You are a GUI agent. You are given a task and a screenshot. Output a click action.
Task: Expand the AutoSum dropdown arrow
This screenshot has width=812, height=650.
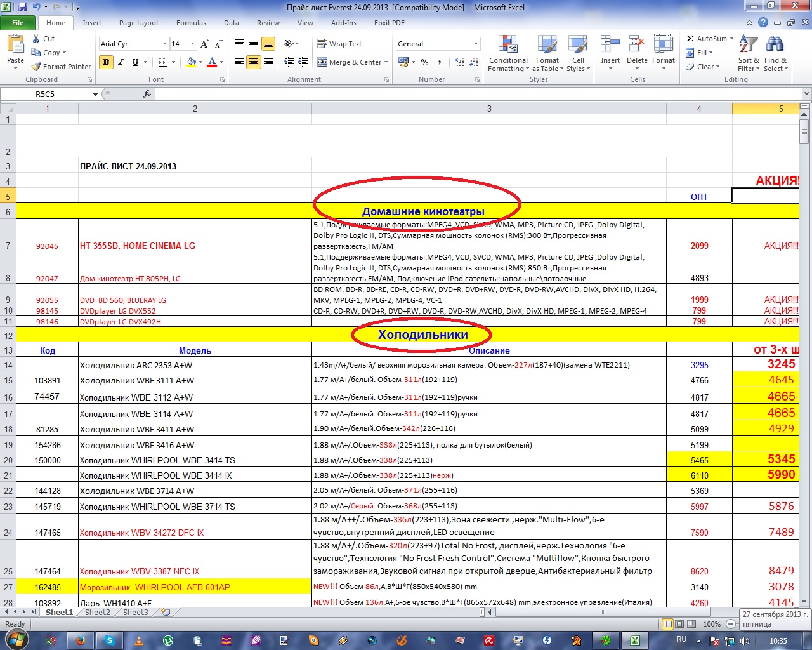[731, 39]
